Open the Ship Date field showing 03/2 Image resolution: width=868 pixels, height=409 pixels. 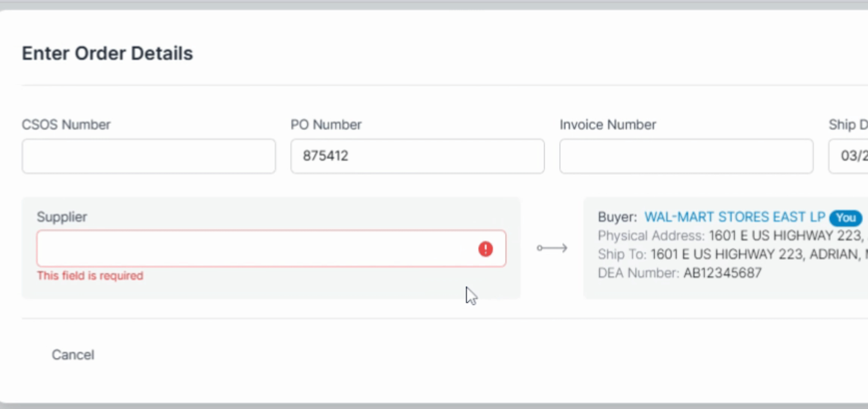848,156
